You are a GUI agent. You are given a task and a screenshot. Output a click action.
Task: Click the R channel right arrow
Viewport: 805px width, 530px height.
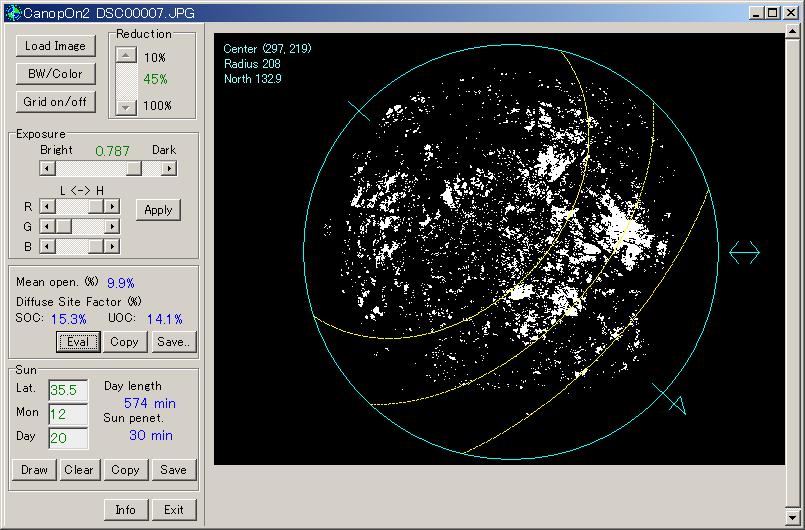[112, 206]
